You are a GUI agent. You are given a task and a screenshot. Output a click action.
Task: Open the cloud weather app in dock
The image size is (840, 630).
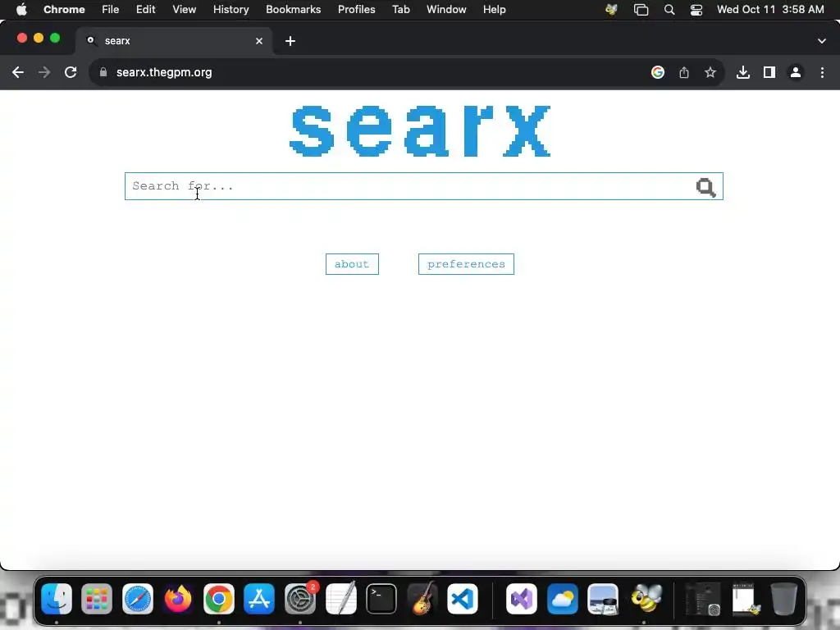tap(563, 598)
